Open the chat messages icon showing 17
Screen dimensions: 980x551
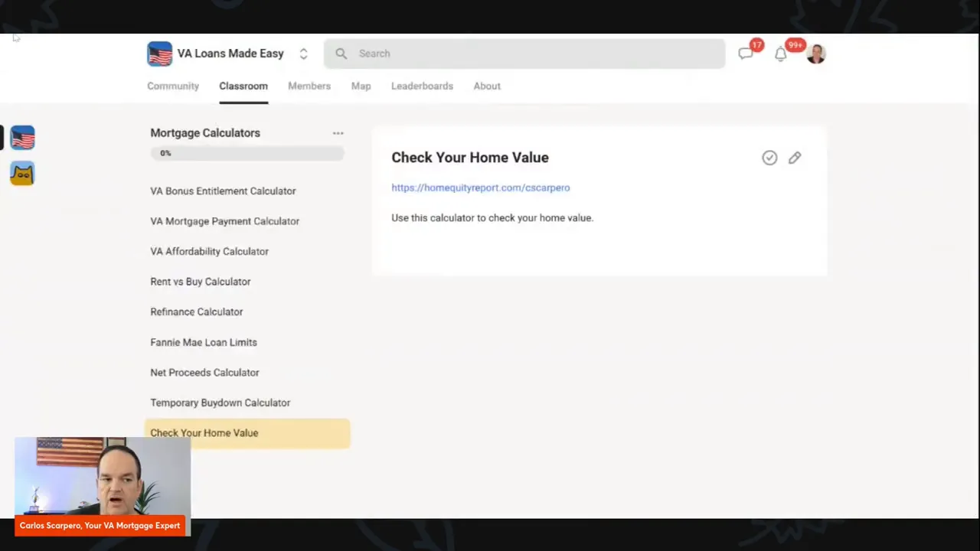pos(746,54)
